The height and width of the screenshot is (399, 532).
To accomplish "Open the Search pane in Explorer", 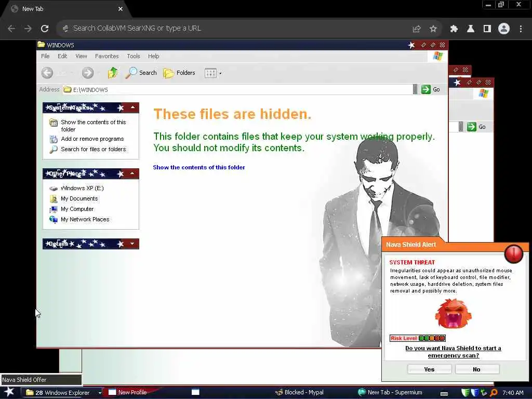I will [x=141, y=73].
